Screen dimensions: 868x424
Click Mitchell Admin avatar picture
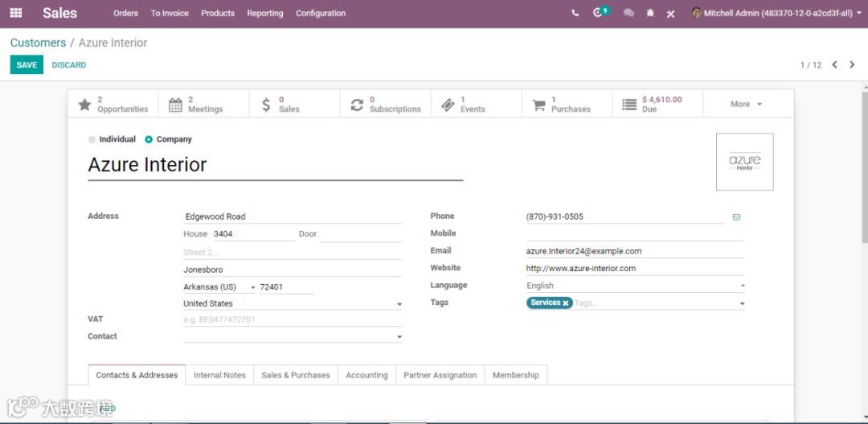696,13
